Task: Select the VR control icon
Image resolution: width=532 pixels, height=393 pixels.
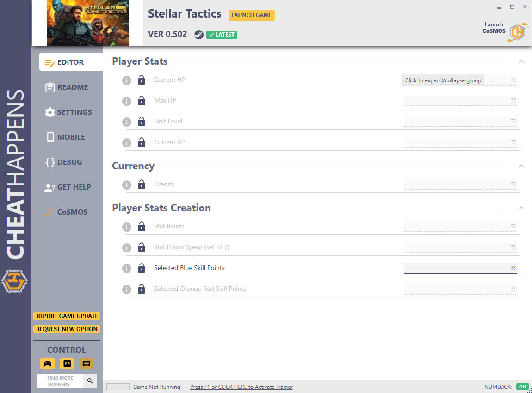Action: point(67,363)
